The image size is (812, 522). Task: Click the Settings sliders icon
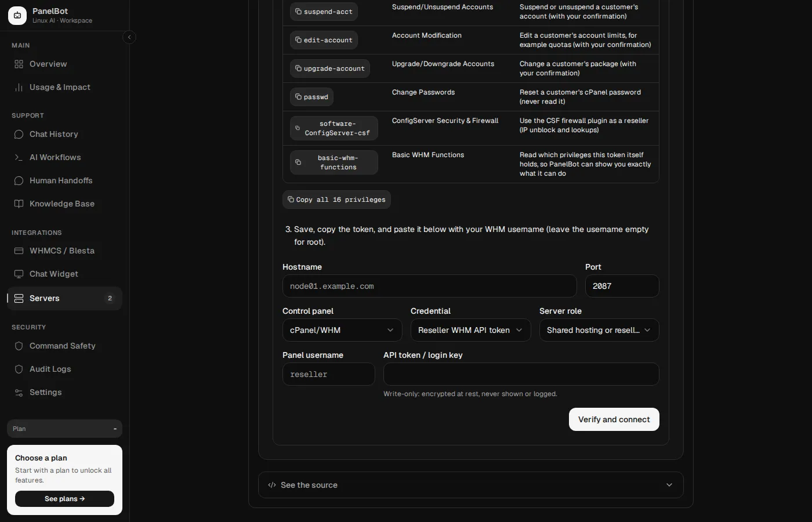[x=19, y=392]
